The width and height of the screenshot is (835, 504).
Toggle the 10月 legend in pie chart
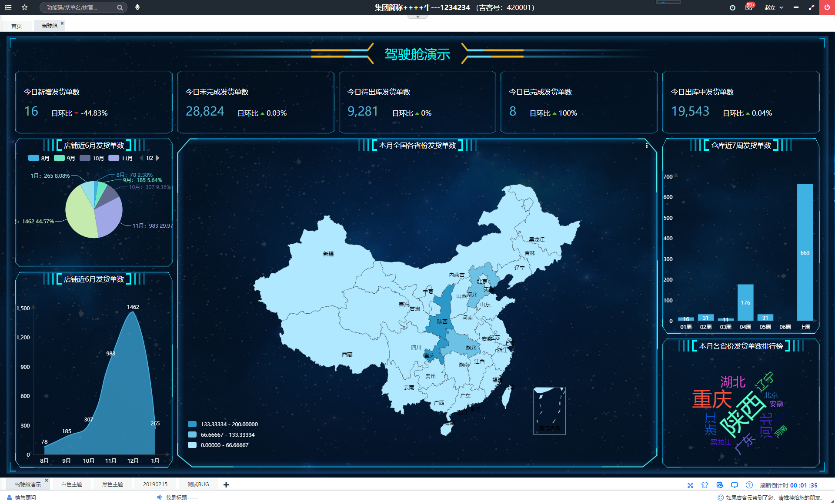click(92, 158)
